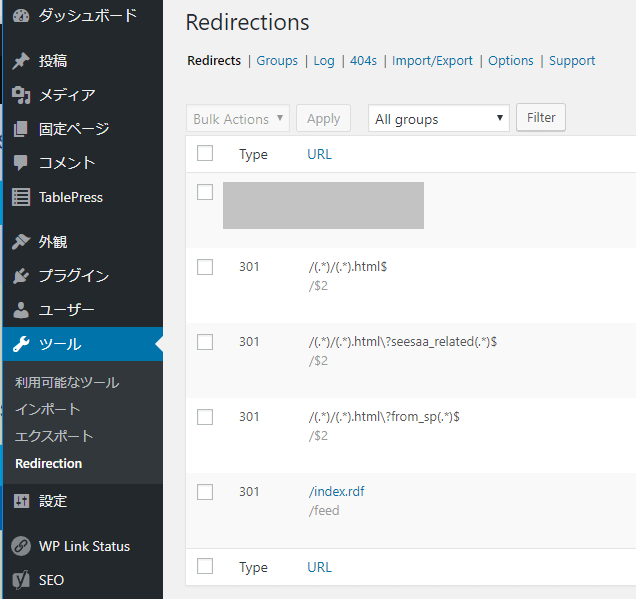Click the Plugins plug icon
The width and height of the screenshot is (636, 599).
(20, 276)
